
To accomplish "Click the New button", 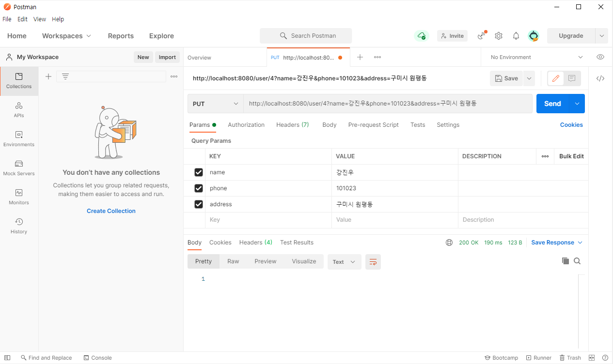I will pos(143,57).
